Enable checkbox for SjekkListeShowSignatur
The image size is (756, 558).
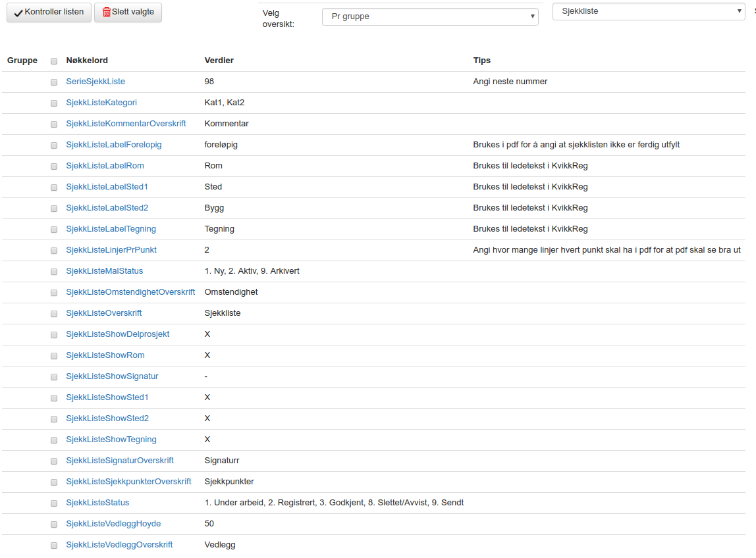click(x=54, y=377)
